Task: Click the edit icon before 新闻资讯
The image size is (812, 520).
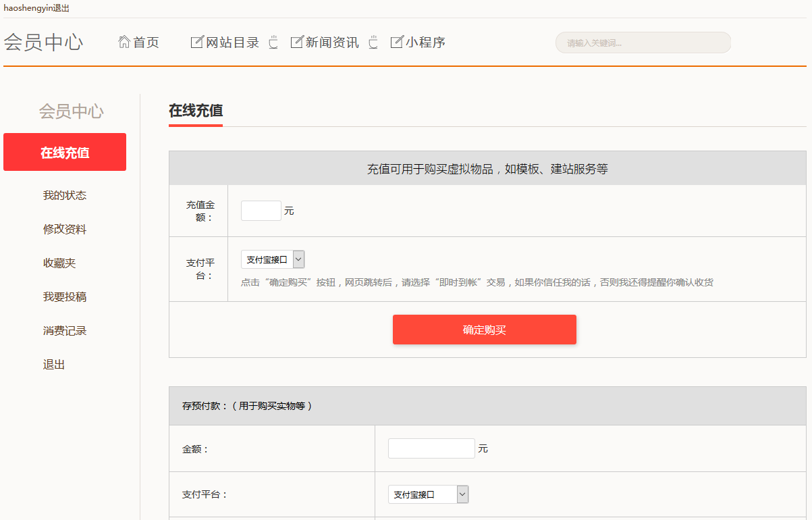Action: coord(296,42)
